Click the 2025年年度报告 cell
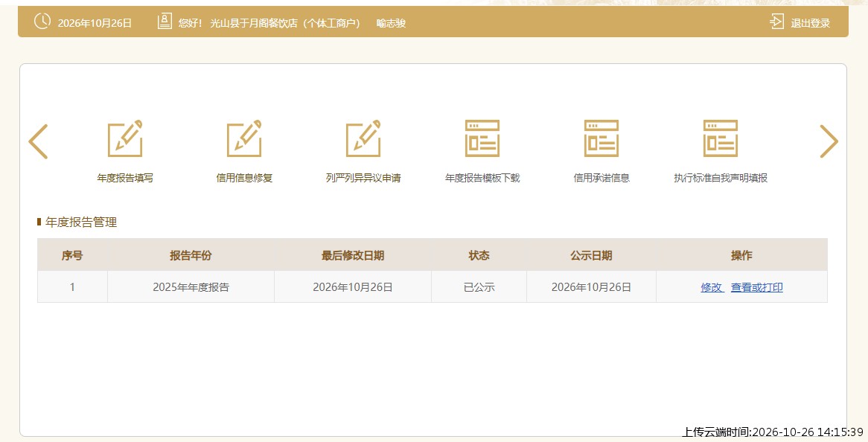 pyautogui.click(x=191, y=287)
